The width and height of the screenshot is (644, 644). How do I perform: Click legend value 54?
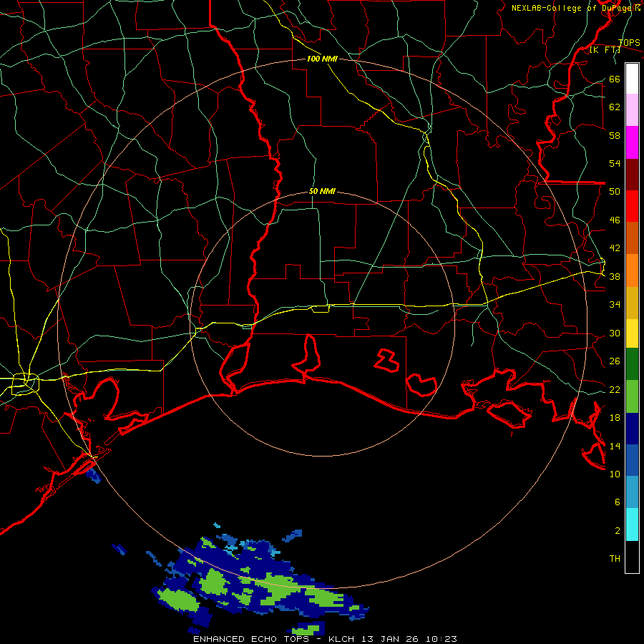click(x=615, y=163)
